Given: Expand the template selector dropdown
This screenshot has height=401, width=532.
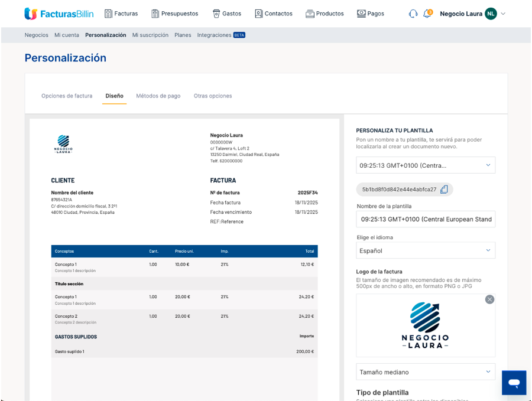Looking at the screenshot, I should [425, 165].
